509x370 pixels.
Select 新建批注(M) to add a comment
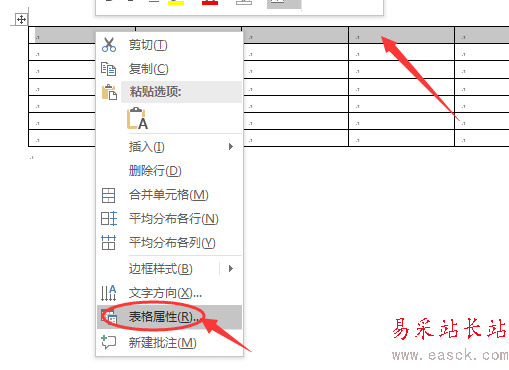[169, 342]
